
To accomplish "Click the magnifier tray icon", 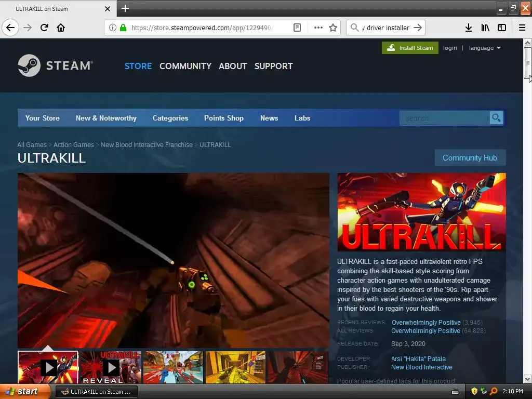I will (494, 392).
